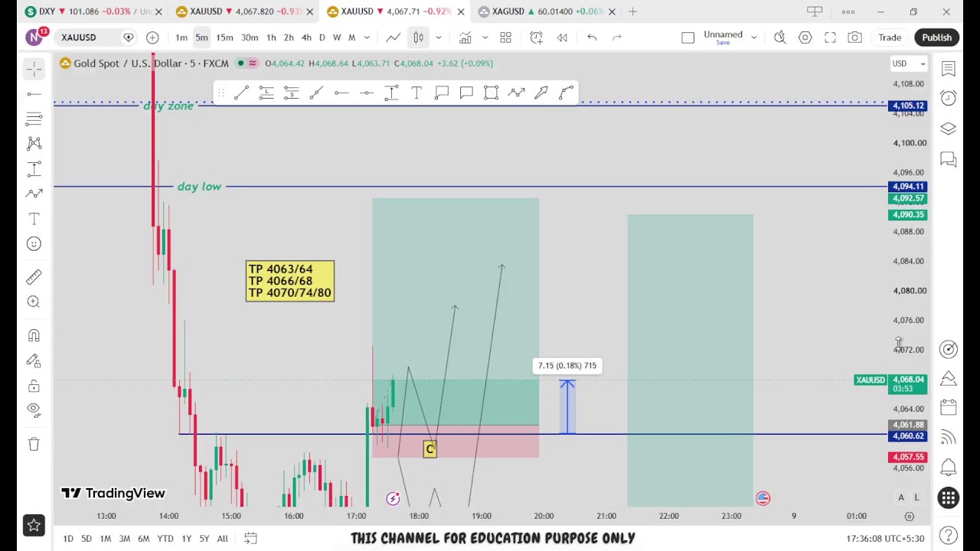Open the 17:36:08 UTC+5:30 timezone menu
The width and height of the screenshot is (980, 551).
point(886,539)
